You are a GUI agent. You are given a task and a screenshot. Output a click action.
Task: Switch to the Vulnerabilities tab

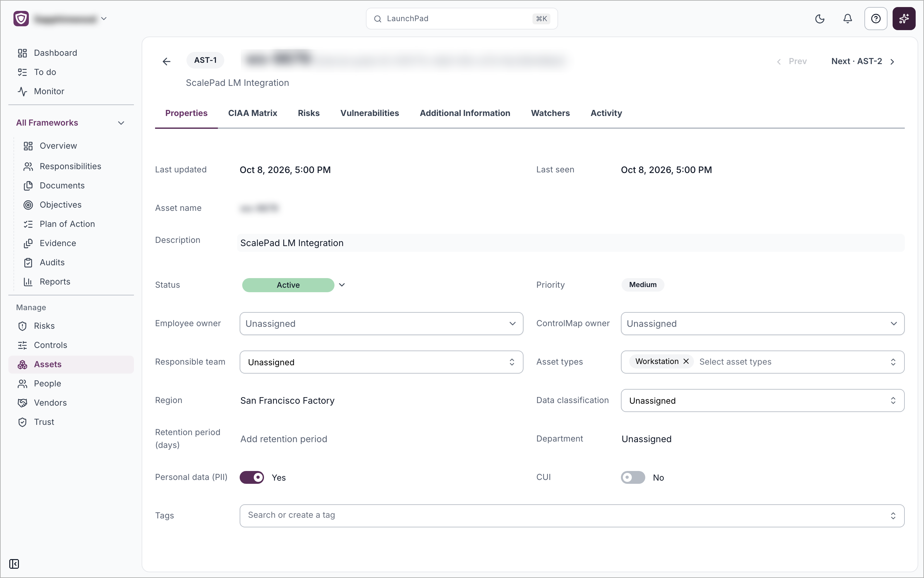(369, 113)
